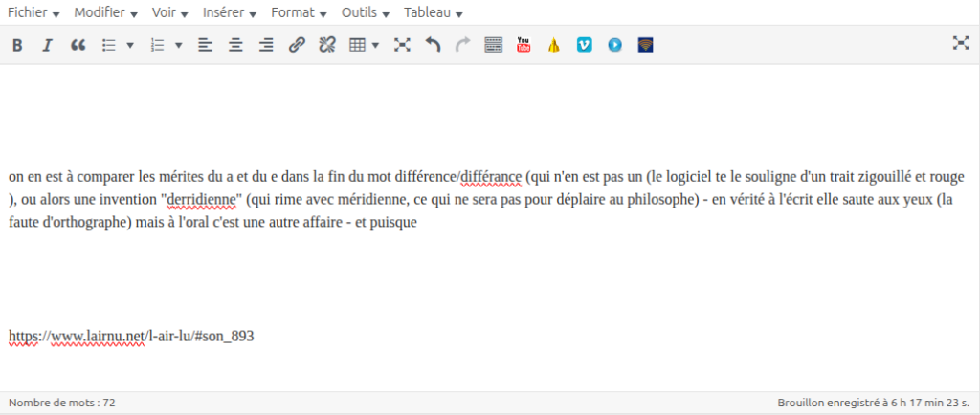Open the Tableau menu

(x=434, y=12)
